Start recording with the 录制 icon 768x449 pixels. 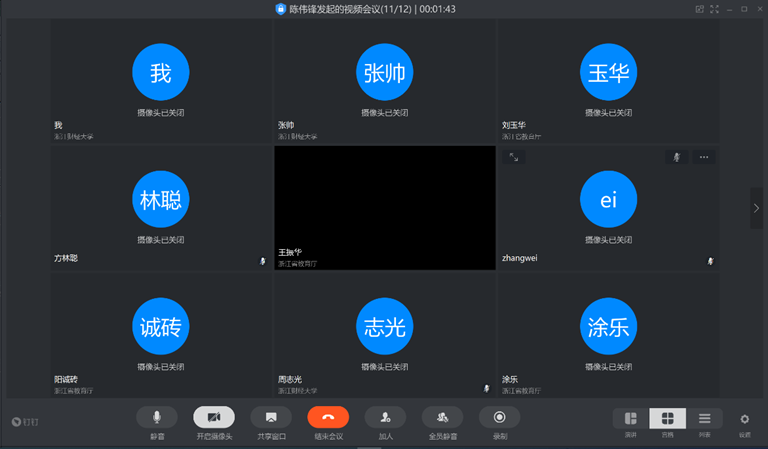[499, 417]
